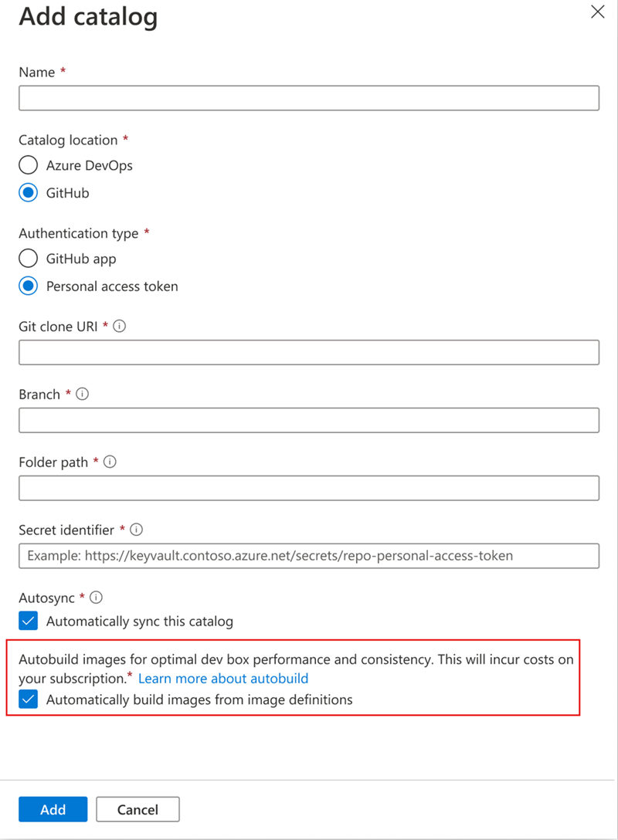Focus the Git clone URI text box
Screen dimensions: 618x840
click(309, 352)
